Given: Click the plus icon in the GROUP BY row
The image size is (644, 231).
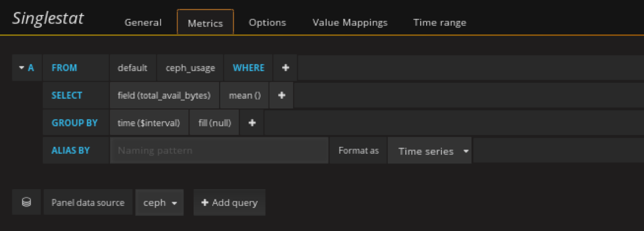Looking at the screenshot, I should click(x=252, y=123).
